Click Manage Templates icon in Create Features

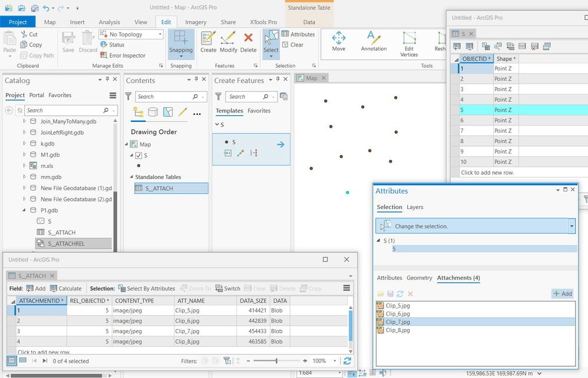click(284, 97)
